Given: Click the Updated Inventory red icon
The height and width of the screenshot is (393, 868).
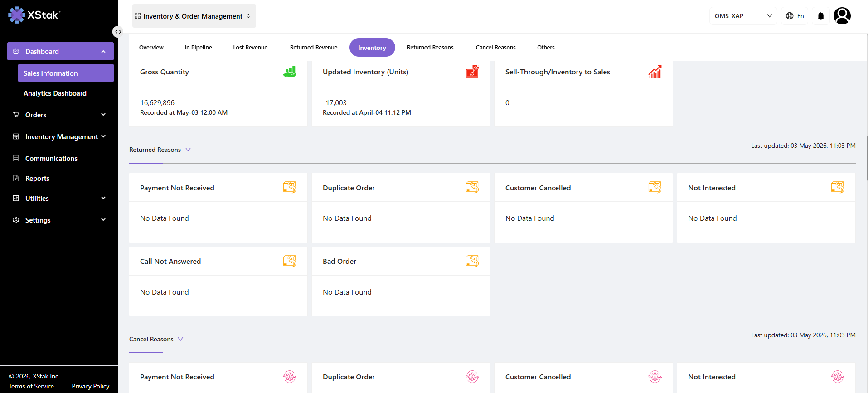Looking at the screenshot, I should pyautogui.click(x=472, y=72).
